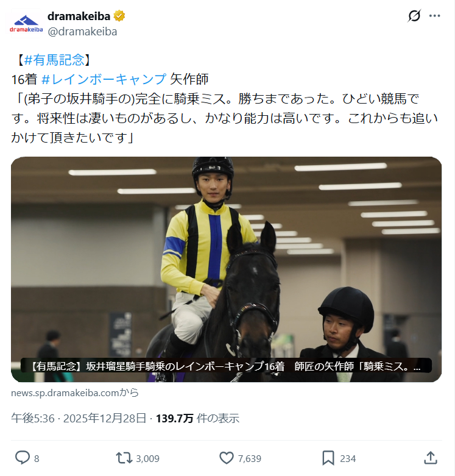Screen dimensions: 455x476
Task: Click the @dramakeiba handle
Action: pyautogui.click(x=82, y=32)
